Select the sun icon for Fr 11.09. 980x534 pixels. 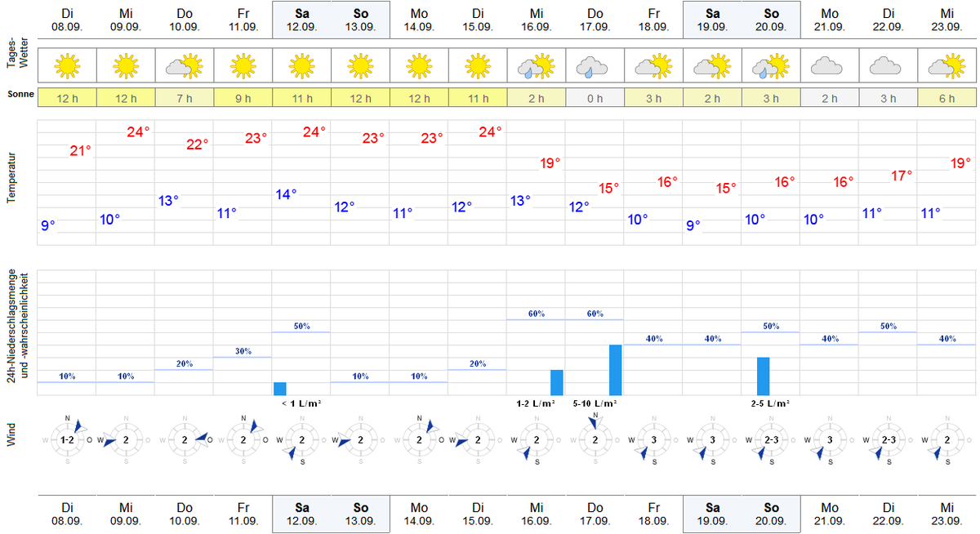243,65
